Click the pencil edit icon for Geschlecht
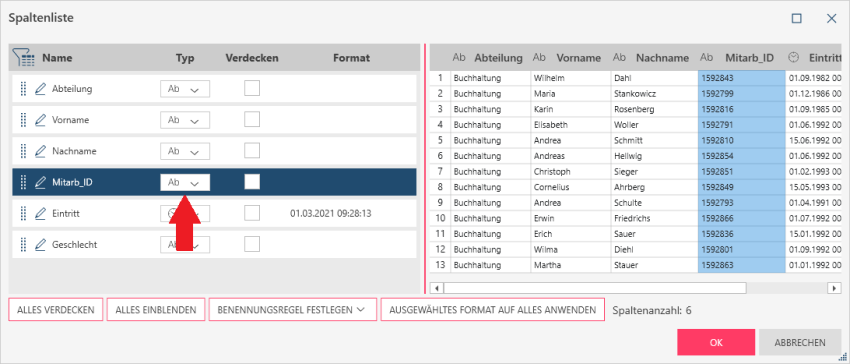Image resolution: width=850 pixels, height=364 pixels. [41, 245]
